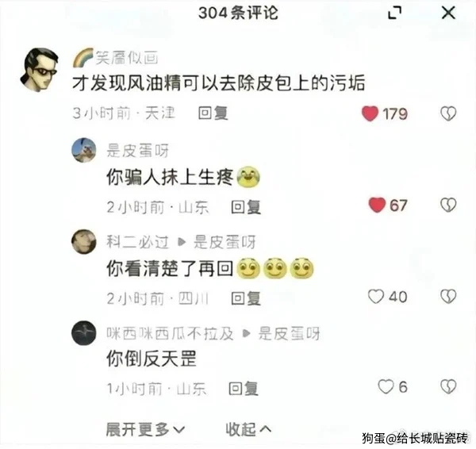Open 是皮蛋呀 avatar picture

[x=84, y=150]
